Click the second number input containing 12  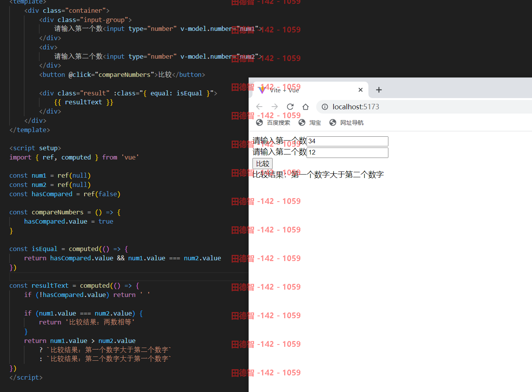pyautogui.click(x=347, y=153)
